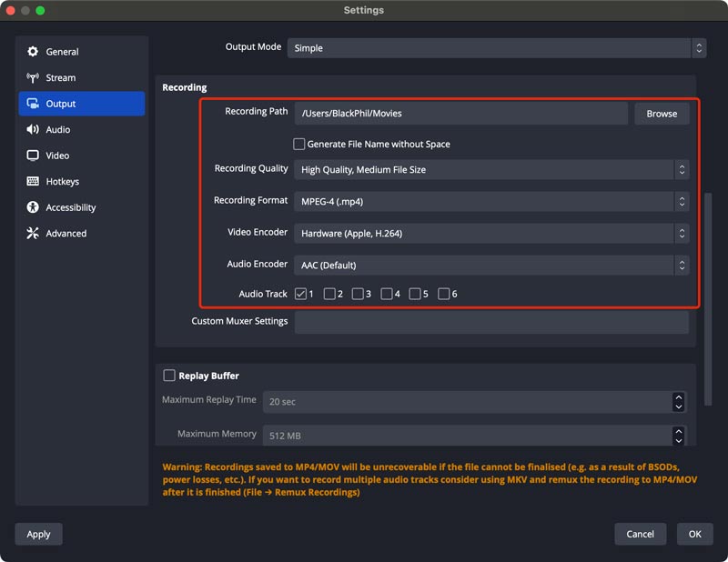The width and height of the screenshot is (728, 562).
Task: Enable the Replay Buffer checkbox
Action: (x=169, y=376)
